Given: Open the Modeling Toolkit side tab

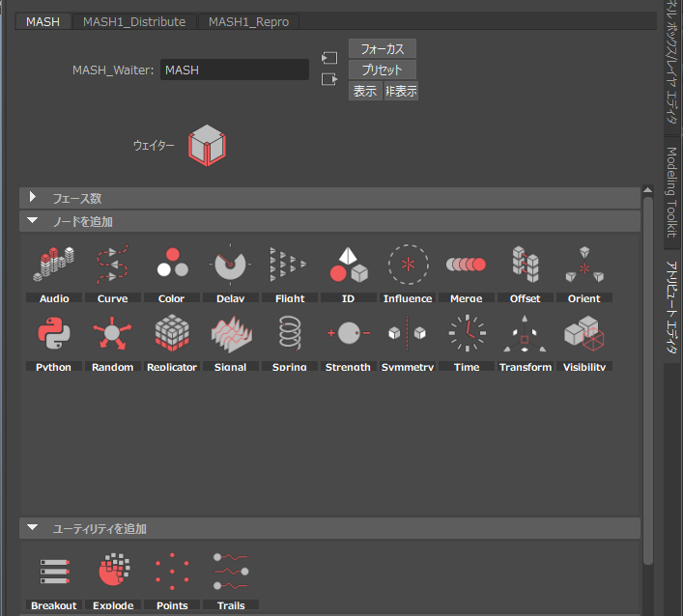Looking at the screenshot, I should pyautogui.click(x=672, y=192).
